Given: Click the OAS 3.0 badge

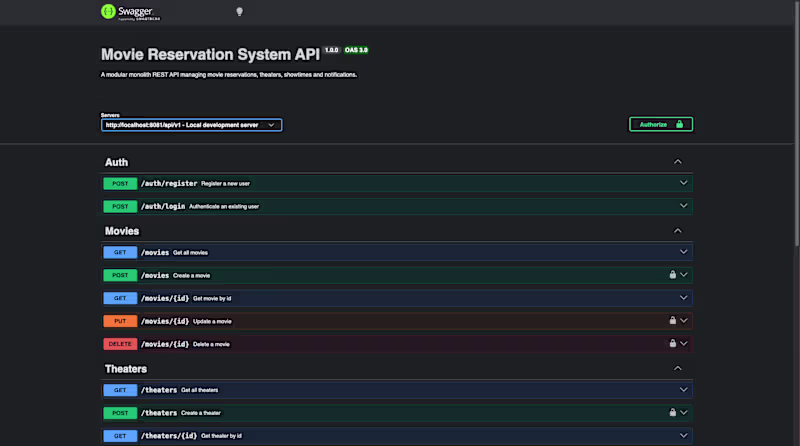Looking at the screenshot, I should (x=356, y=50).
